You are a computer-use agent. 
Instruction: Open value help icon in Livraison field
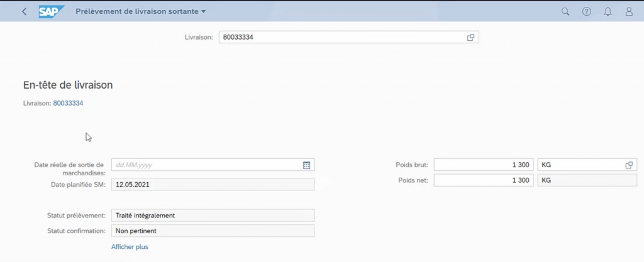tap(470, 38)
